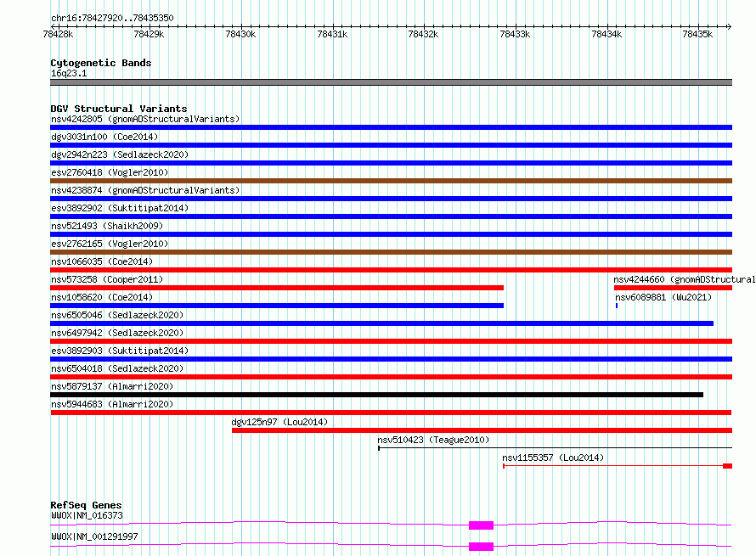Click nsv6089881 (Wu2021) label
Viewport: 756px width, 556px height.
[x=663, y=297]
